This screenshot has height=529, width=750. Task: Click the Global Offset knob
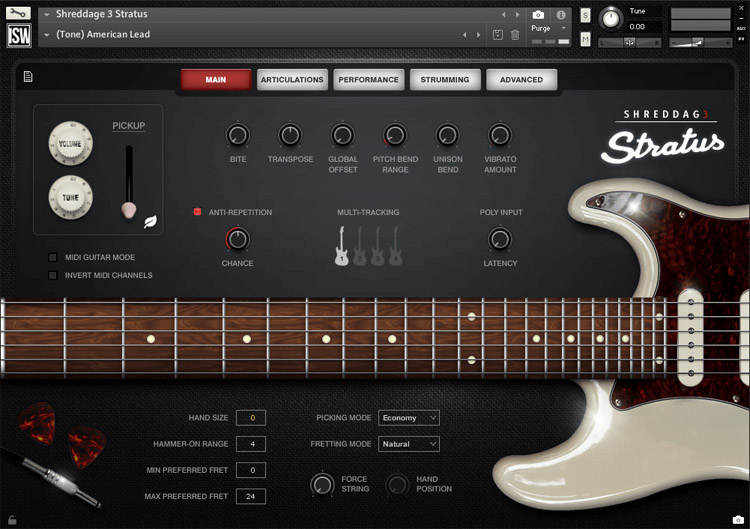(343, 135)
